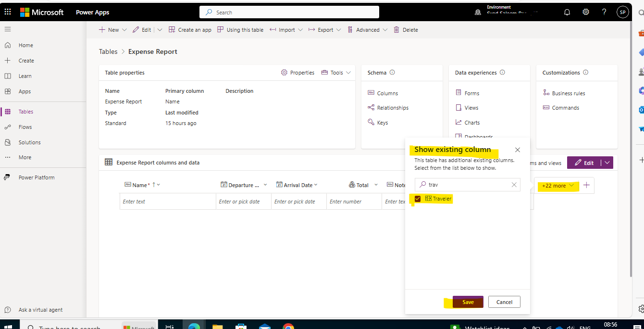
Task: Clear the trav column search field
Action: click(514, 185)
